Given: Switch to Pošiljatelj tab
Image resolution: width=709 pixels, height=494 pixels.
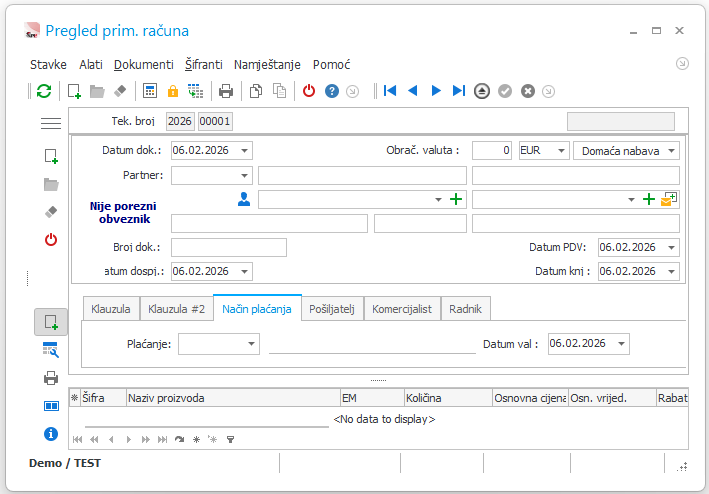Looking at the screenshot, I should [x=332, y=309].
